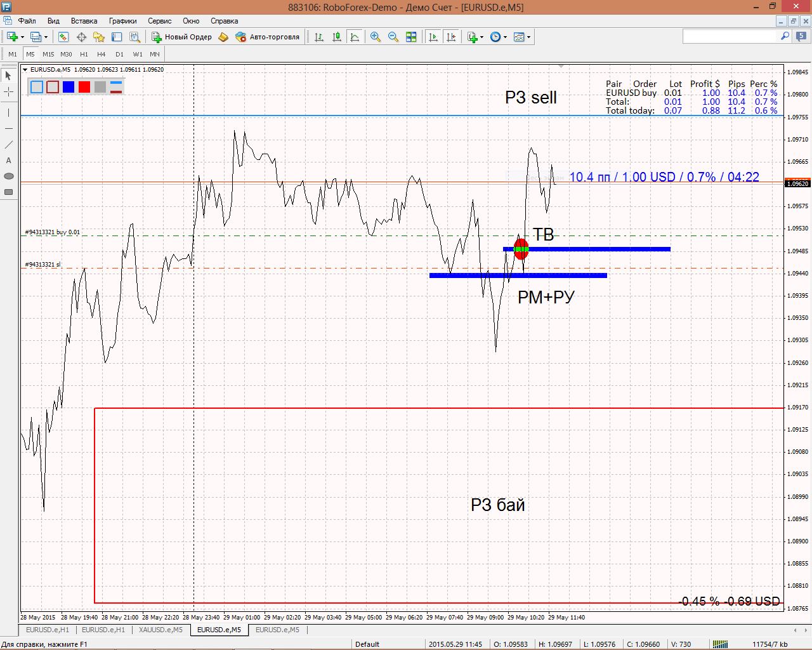This screenshot has width=812, height=650.
Task: Switch to the XAUUSD.e,M5 chart tab
Action: tap(160, 630)
